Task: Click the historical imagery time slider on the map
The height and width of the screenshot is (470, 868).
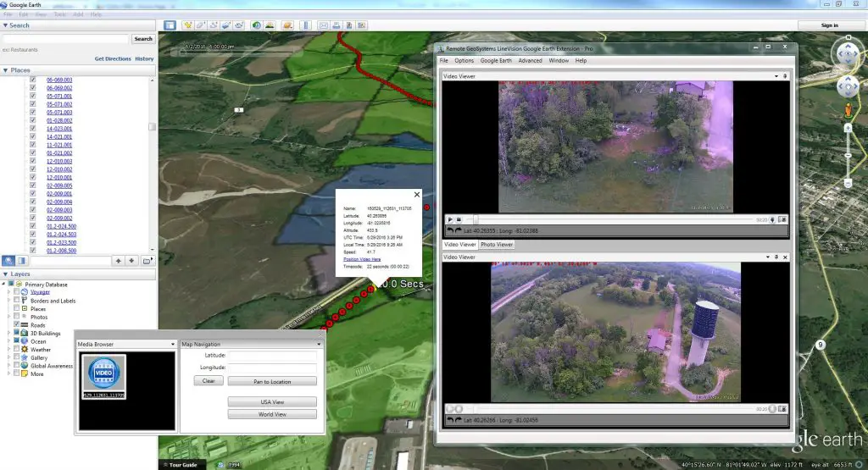Action: pyautogui.click(x=238, y=53)
